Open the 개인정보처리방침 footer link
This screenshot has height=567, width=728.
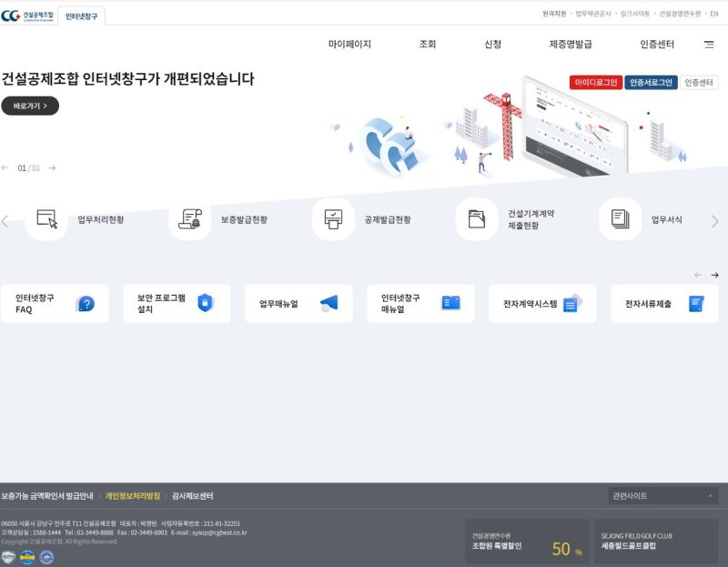point(132,496)
